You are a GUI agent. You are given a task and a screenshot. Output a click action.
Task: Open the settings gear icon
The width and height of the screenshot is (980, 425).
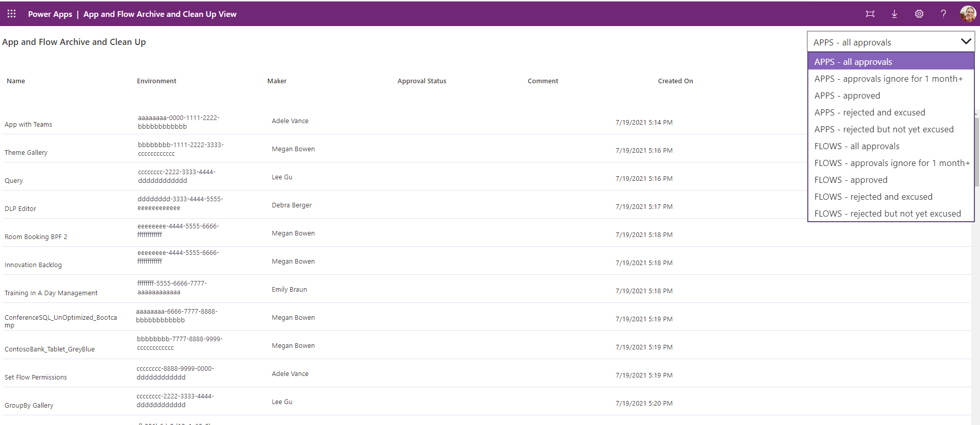919,14
